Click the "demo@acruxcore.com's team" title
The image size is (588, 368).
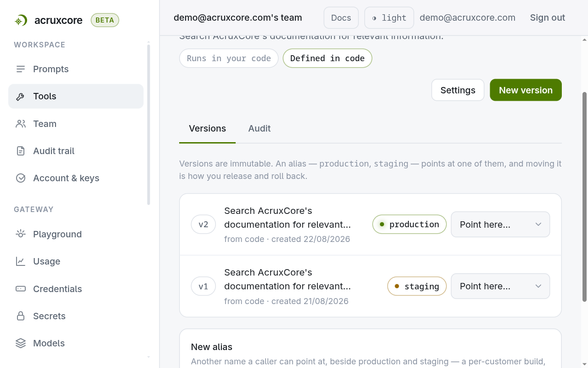point(238,18)
